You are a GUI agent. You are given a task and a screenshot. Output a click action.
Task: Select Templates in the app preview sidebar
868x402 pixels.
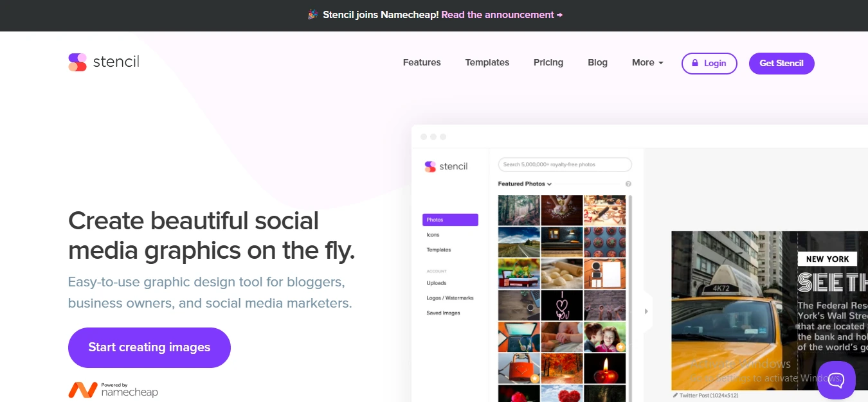pos(439,250)
